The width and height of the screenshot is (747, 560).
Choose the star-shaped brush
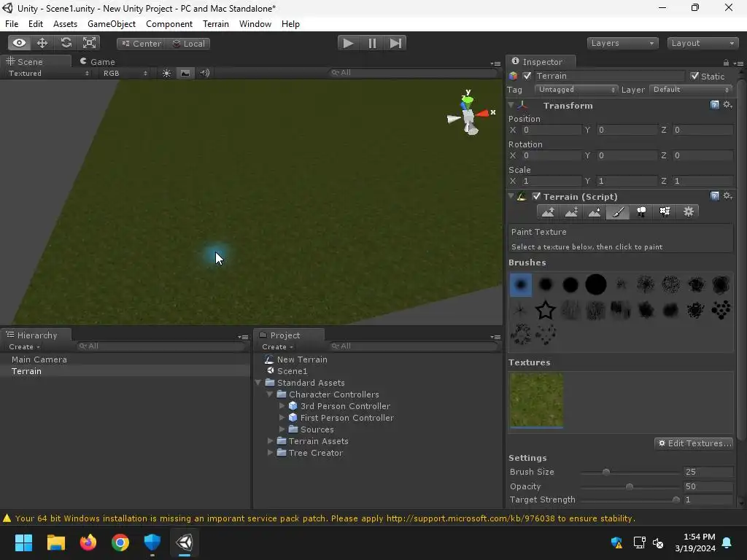click(x=546, y=310)
